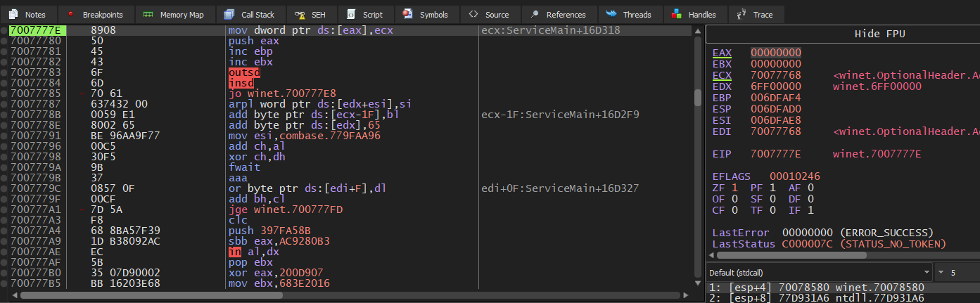The width and height of the screenshot is (980, 303).
Task: Select the jge winet.700777FD jump instruction
Action: click(x=281, y=209)
